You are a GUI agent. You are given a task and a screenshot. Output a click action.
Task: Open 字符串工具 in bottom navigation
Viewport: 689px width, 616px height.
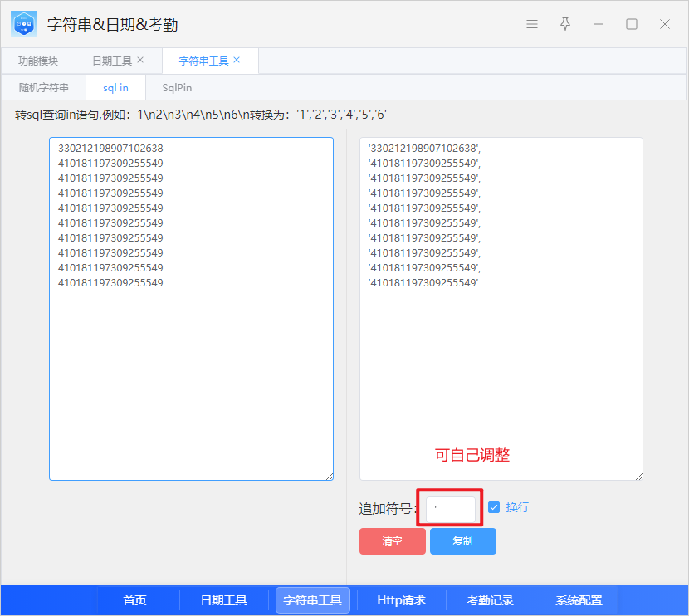[312, 600]
